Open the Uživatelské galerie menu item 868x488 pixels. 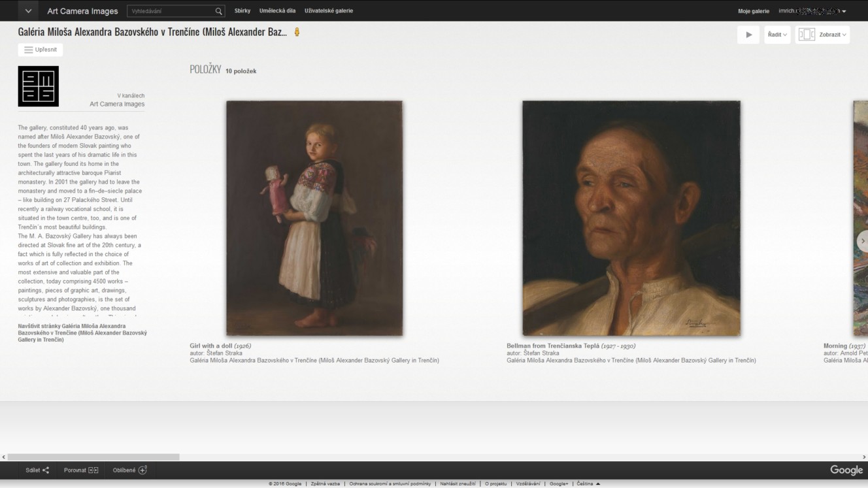coord(329,11)
